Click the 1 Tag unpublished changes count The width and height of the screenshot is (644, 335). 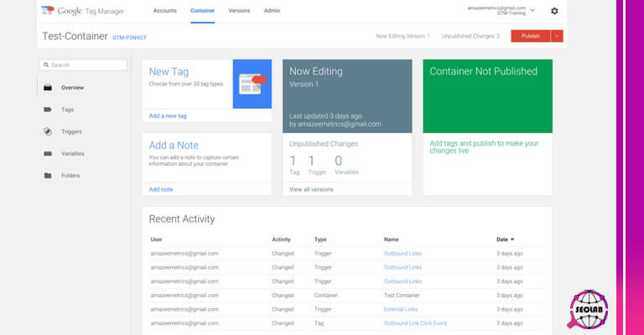(294, 165)
